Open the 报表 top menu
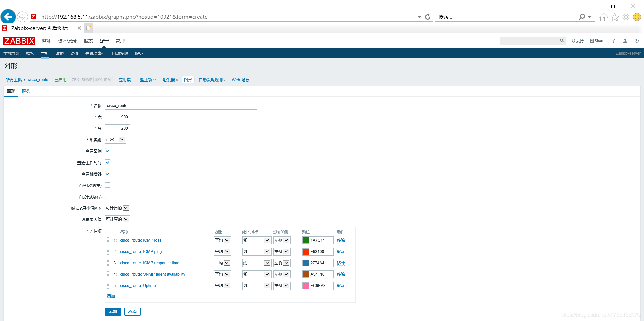The height and width of the screenshot is (321, 644). 88,41
